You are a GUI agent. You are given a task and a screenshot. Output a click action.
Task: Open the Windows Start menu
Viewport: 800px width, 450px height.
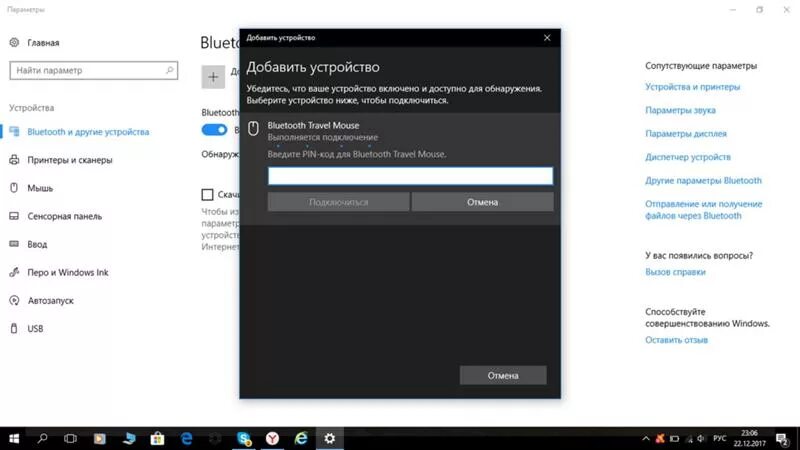[x=14, y=438]
